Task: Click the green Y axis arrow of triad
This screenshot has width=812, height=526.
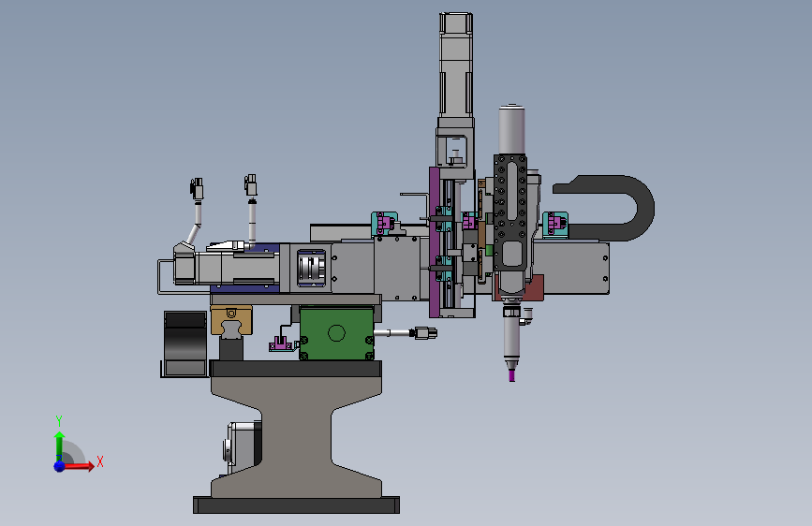Action: pos(59,446)
